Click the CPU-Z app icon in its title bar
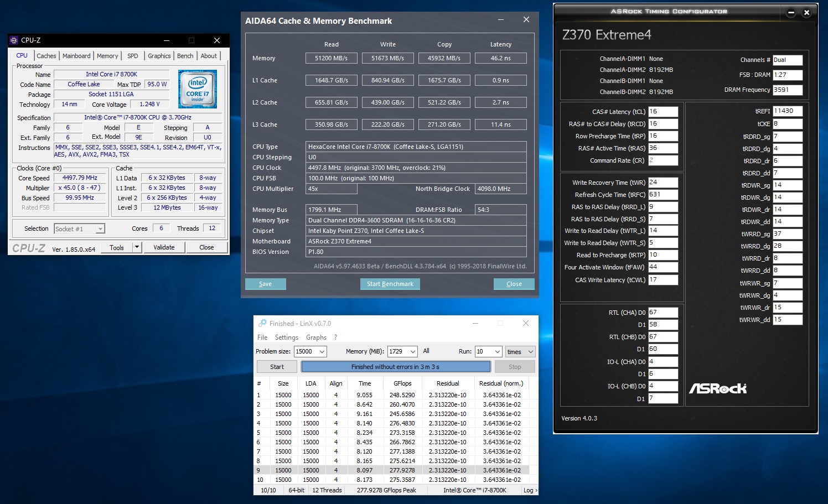 click(14, 40)
